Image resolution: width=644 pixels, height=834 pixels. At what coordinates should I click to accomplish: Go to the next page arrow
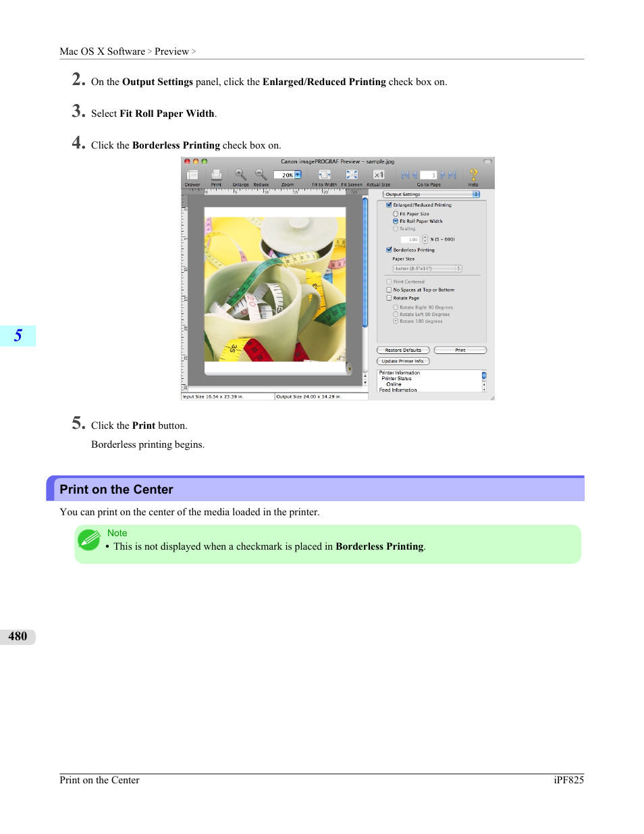pos(444,175)
